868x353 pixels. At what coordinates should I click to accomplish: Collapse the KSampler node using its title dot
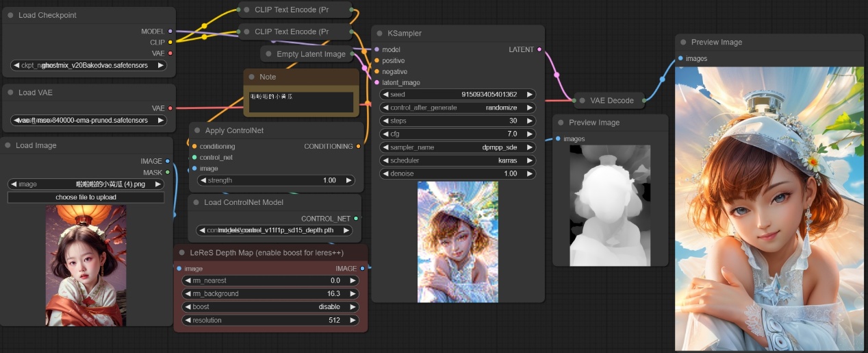(380, 34)
